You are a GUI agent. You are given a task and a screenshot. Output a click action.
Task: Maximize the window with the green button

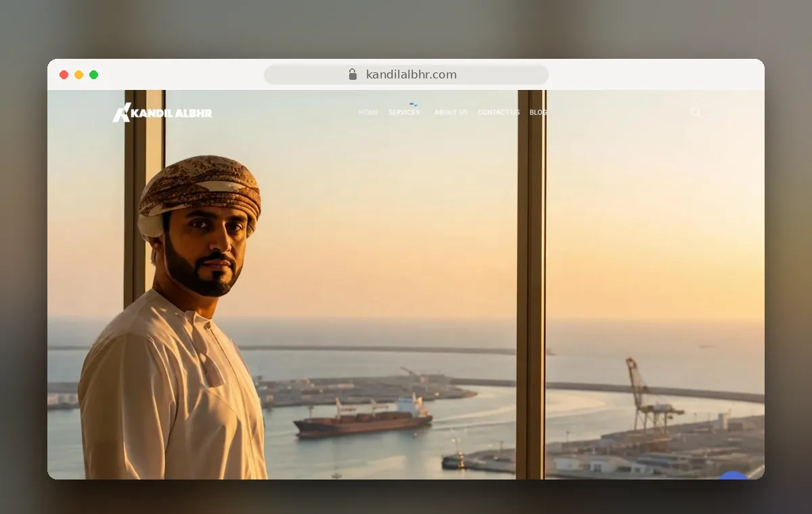pyautogui.click(x=94, y=74)
